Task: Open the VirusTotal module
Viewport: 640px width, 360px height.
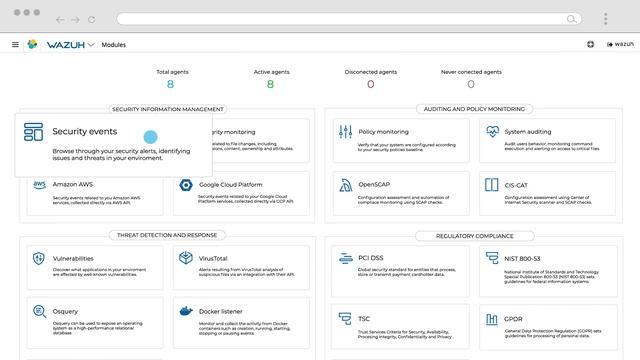Action: [241, 267]
